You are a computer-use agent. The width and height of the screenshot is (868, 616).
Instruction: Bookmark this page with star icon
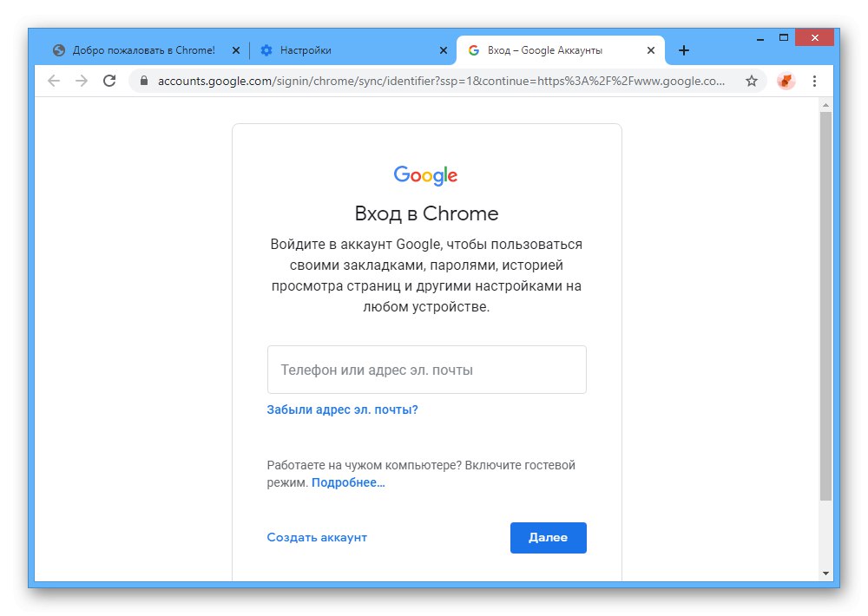(x=752, y=81)
